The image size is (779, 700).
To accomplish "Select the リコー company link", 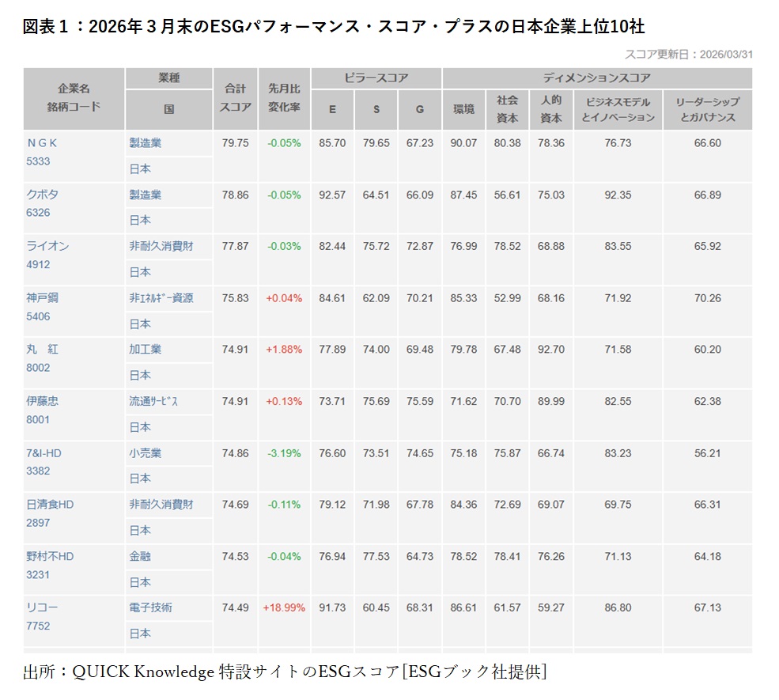I will click(42, 609).
